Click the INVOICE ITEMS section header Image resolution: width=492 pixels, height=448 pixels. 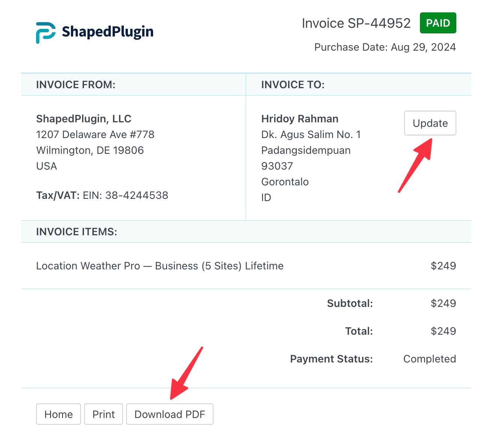click(77, 232)
